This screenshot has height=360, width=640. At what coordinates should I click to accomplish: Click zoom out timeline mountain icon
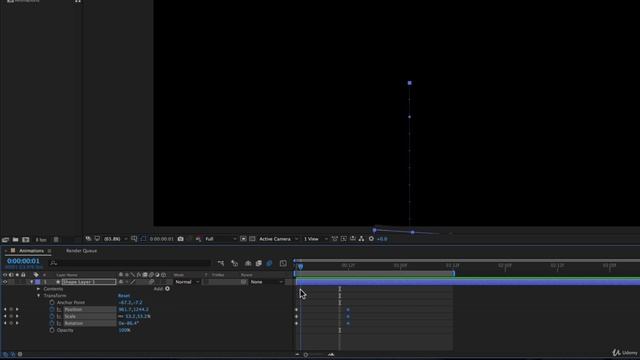298,354
